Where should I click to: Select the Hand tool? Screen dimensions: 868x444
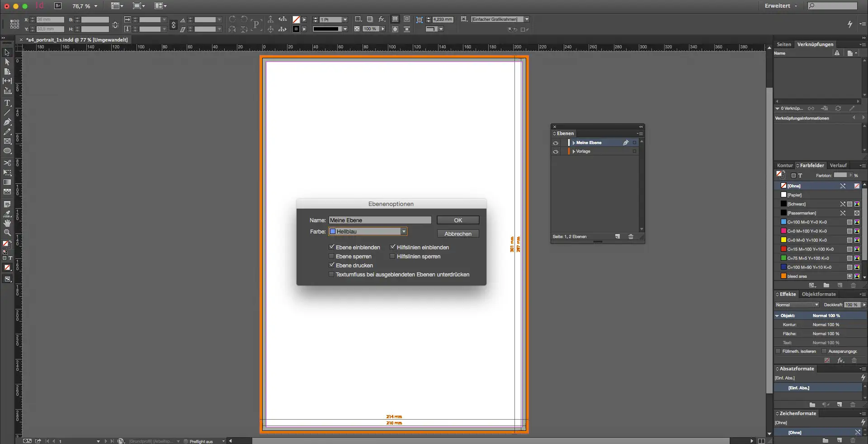[x=7, y=223]
